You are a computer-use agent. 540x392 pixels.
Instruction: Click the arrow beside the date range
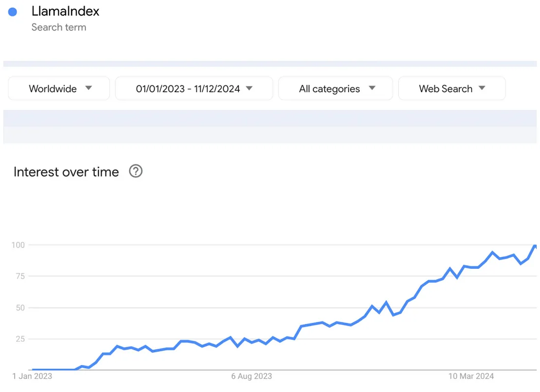click(249, 88)
